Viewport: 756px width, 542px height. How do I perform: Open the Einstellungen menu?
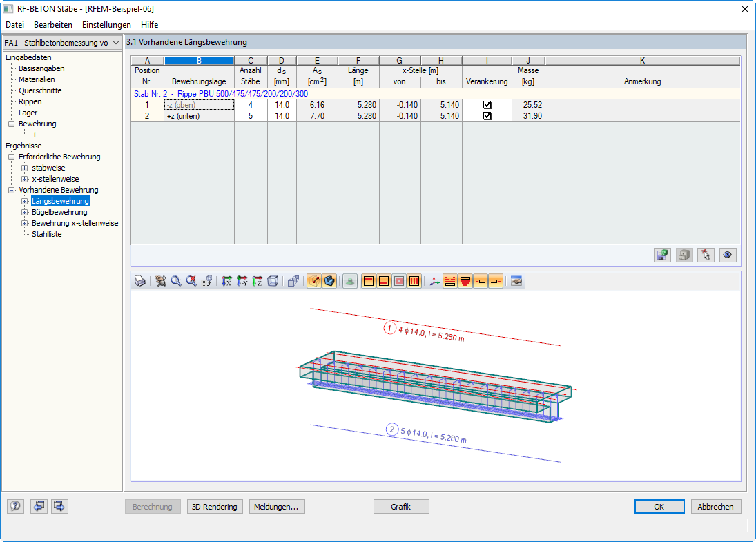(106, 25)
